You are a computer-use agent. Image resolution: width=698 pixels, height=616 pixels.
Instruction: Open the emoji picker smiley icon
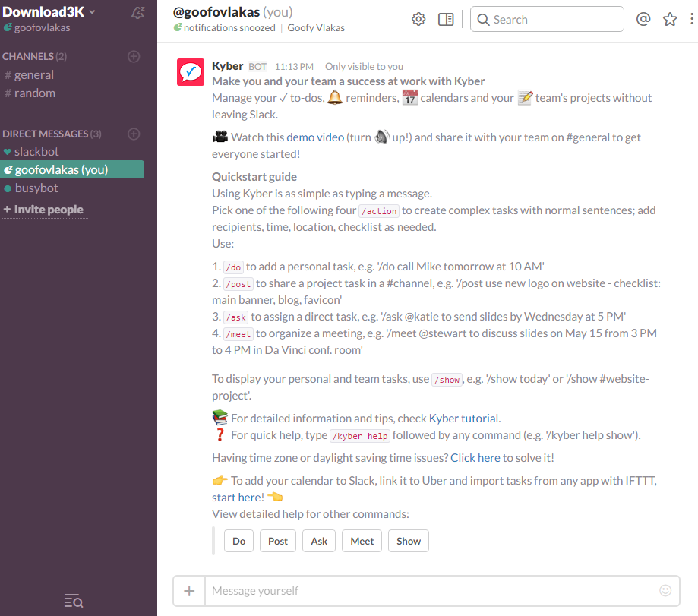(x=665, y=591)
